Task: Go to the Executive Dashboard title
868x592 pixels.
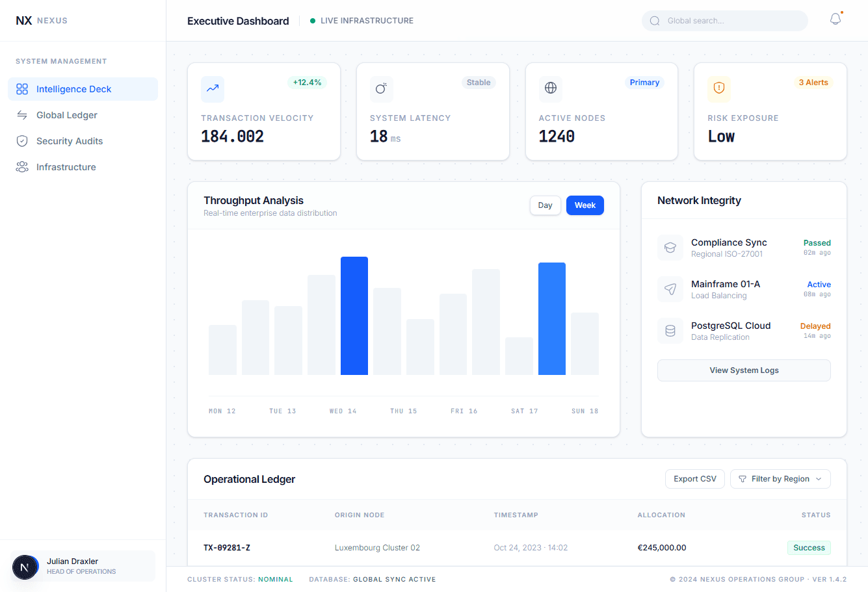Action: [238, 21]
